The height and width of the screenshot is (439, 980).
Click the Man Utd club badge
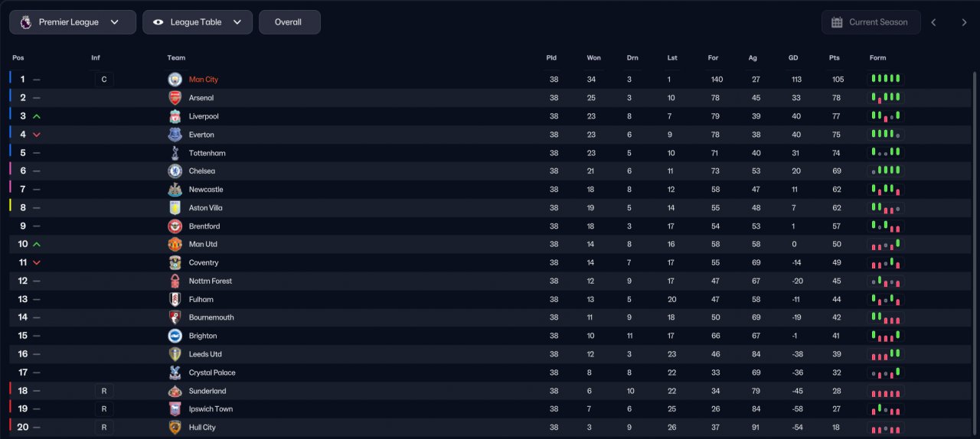[175, 244]
